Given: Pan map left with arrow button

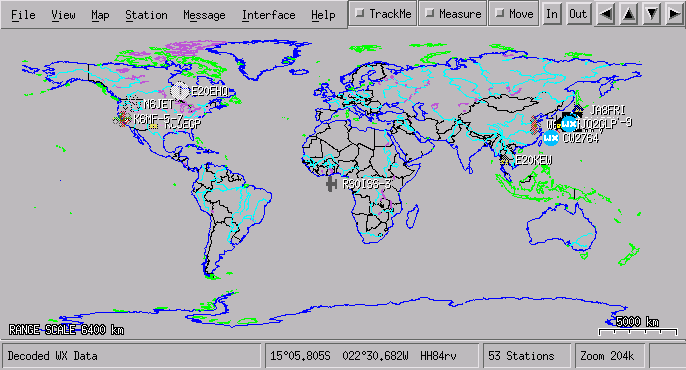Looking at the screenshot, I should tap(606, 14).
